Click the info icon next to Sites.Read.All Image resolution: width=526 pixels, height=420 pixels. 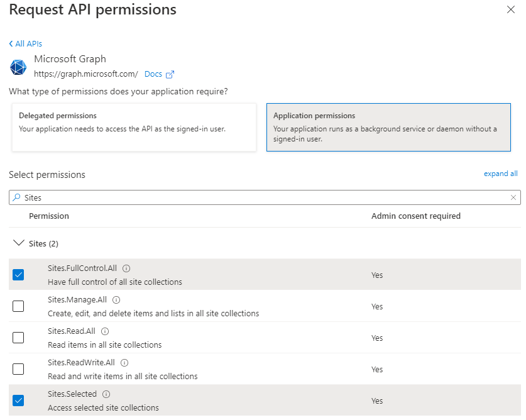point(105,331)
